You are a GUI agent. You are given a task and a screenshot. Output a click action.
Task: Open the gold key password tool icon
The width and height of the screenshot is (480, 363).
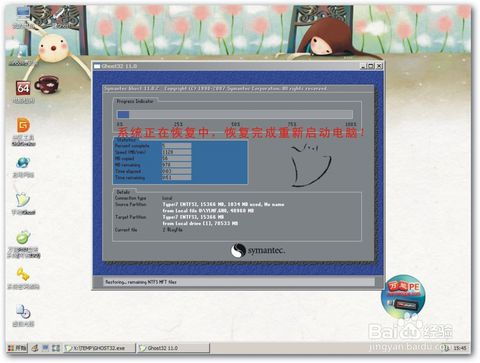point(23,274)
